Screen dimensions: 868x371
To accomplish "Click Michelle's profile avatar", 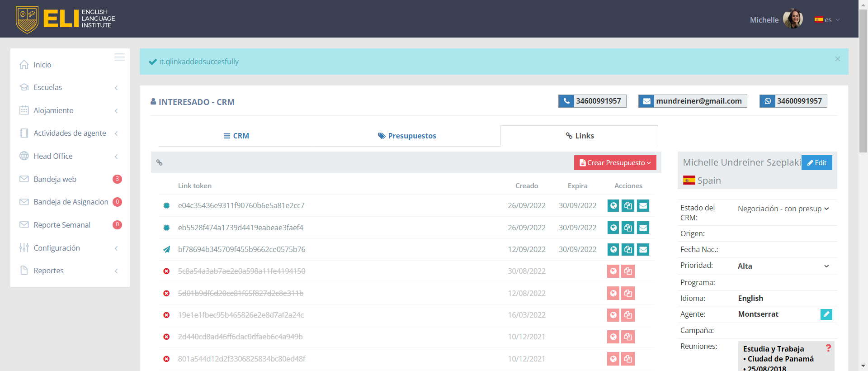I will tap(793, 19).
